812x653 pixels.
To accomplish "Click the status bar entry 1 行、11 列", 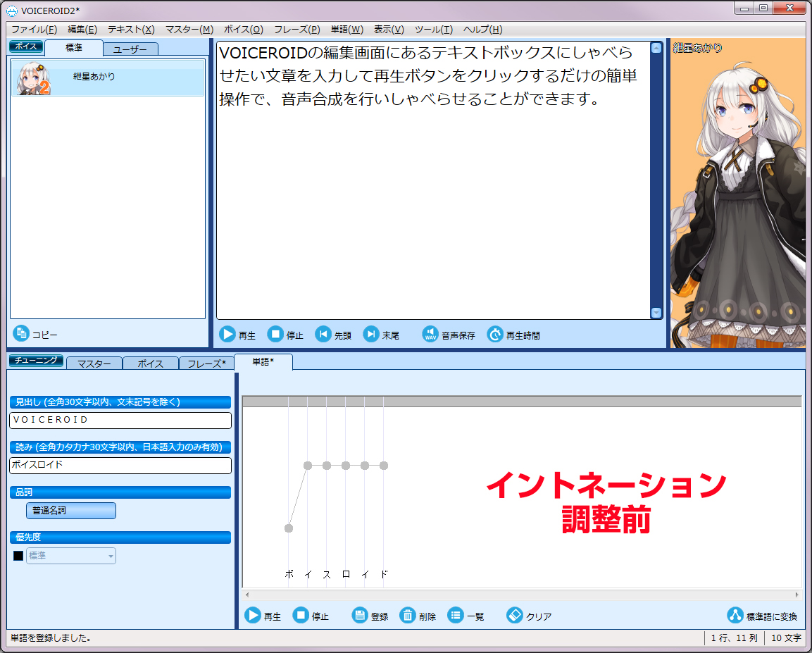I will point(735,638).
